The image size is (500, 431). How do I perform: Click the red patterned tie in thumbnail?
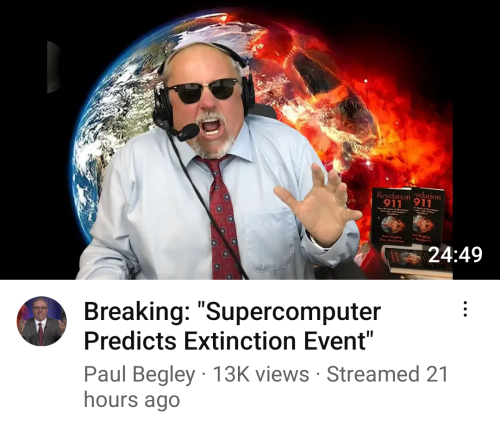pyautogui.click(x=222, y=218)
